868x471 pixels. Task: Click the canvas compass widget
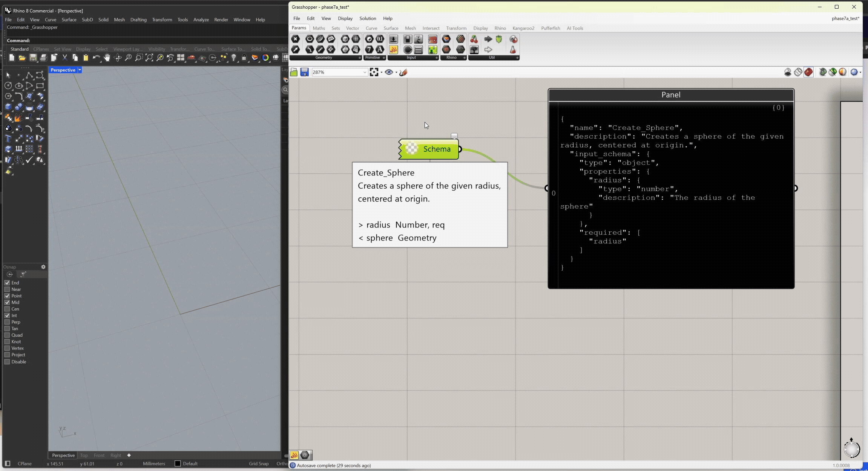pyautogui.click(x=851, y=448)
